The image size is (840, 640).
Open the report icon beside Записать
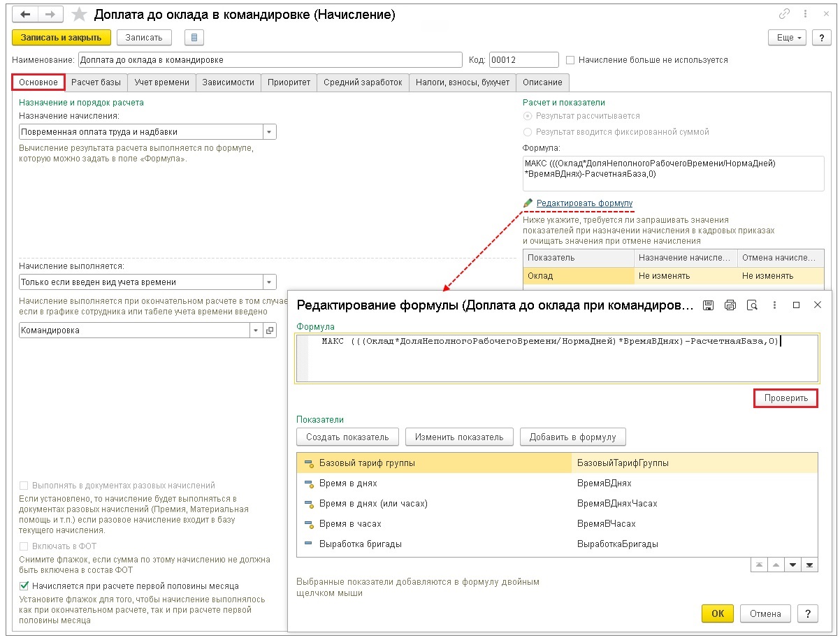click(x=194, y=38)
